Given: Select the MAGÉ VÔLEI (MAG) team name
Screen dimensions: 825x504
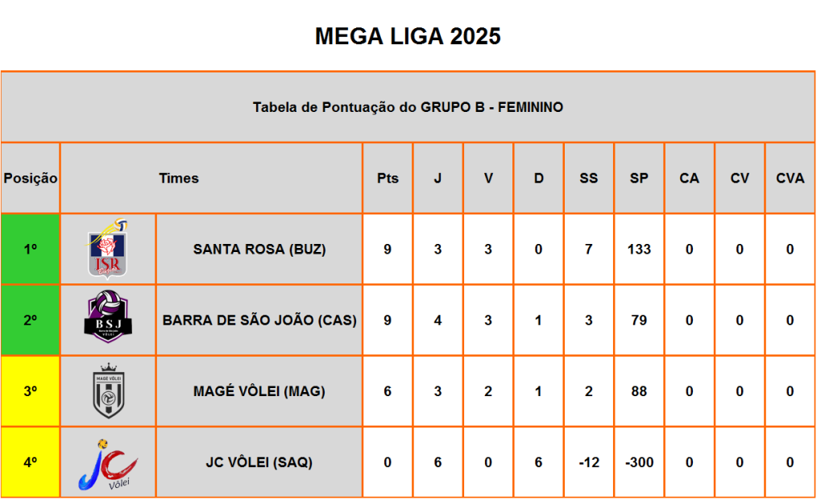Looking at the screenshot, I should [259, 391].
